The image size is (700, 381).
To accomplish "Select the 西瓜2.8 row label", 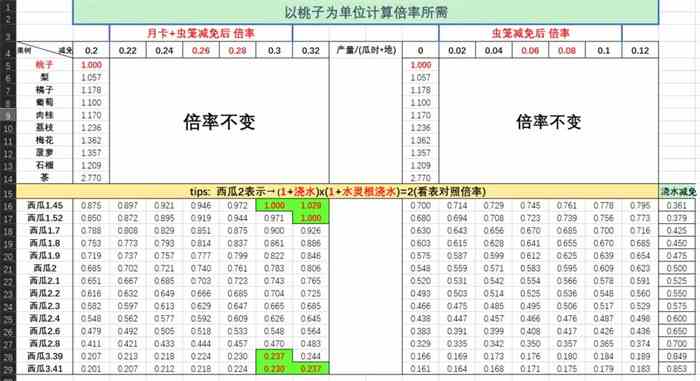I will click(x=45, y=343).
